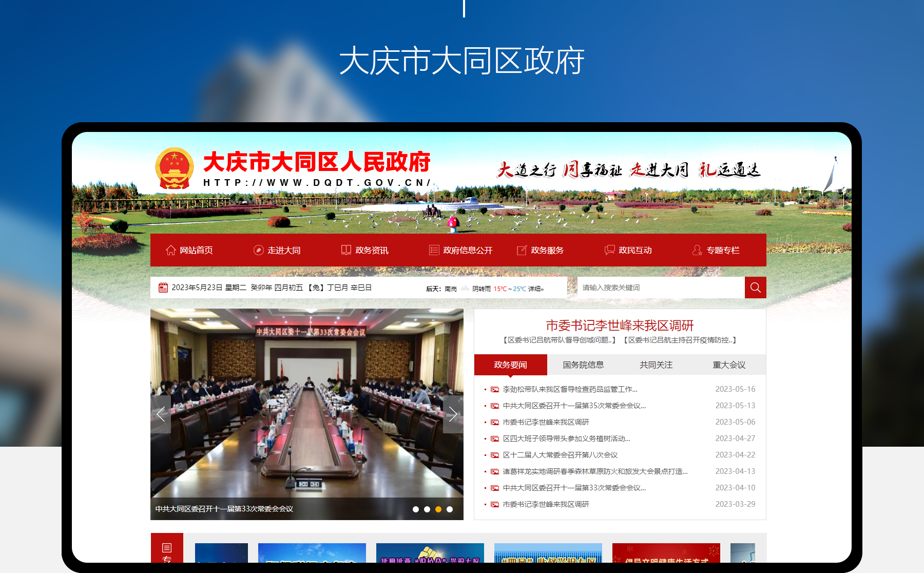The height and width of the screenshot is (573, 924).
Task: Click the keyword search input field
Action: 661,288
